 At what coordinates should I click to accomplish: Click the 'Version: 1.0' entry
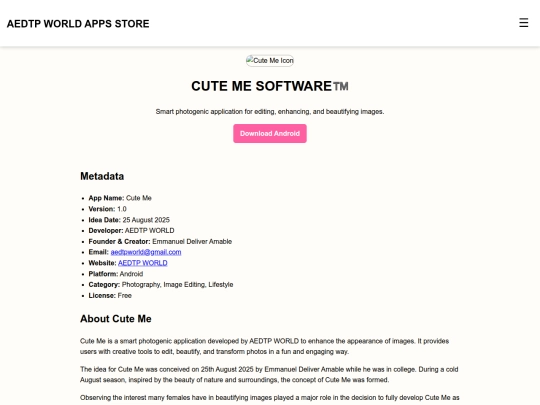tap(107, 209)
